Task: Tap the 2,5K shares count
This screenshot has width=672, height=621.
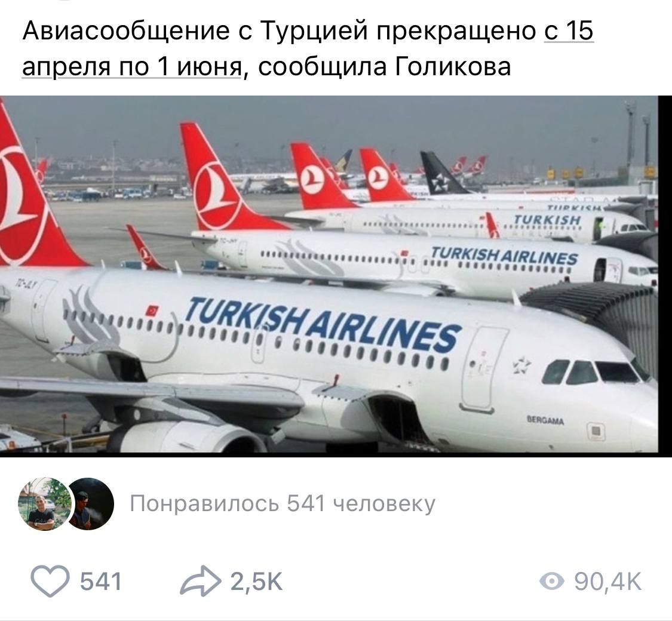Action: click(257, 582)
